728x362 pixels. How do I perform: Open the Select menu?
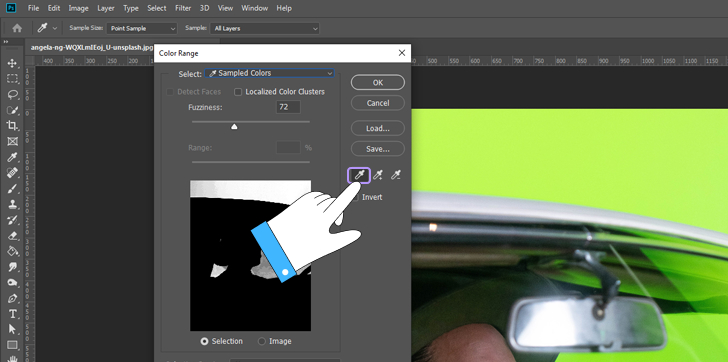pyautogui.click(x=157, y=8)
